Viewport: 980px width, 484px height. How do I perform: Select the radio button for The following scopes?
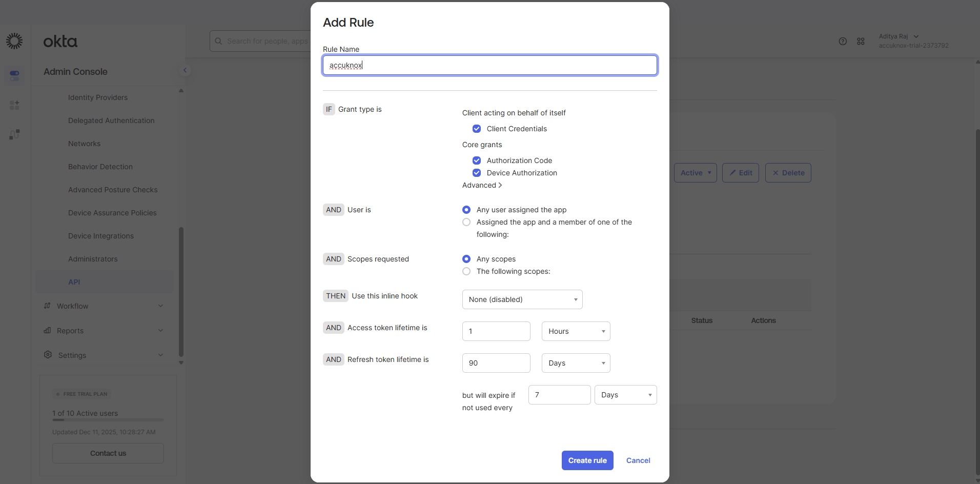(x=466, y=271)
